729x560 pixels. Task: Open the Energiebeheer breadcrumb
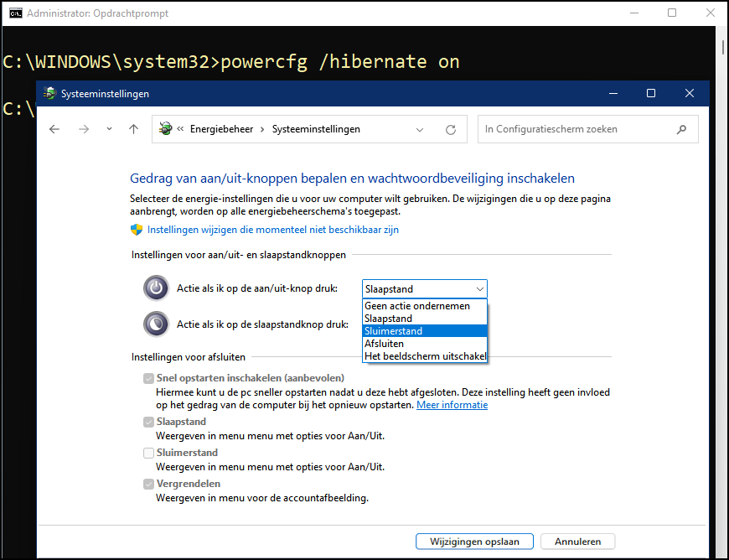click(222, 129)
